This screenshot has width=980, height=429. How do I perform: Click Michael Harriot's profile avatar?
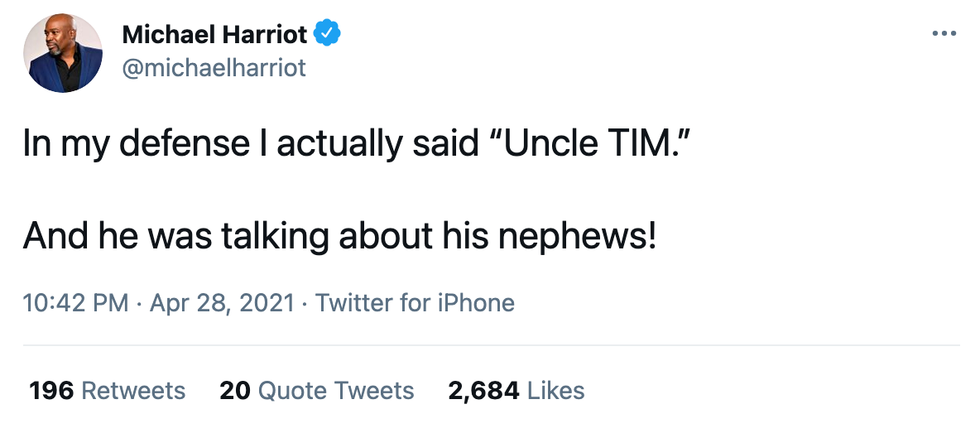coord(63,53)
